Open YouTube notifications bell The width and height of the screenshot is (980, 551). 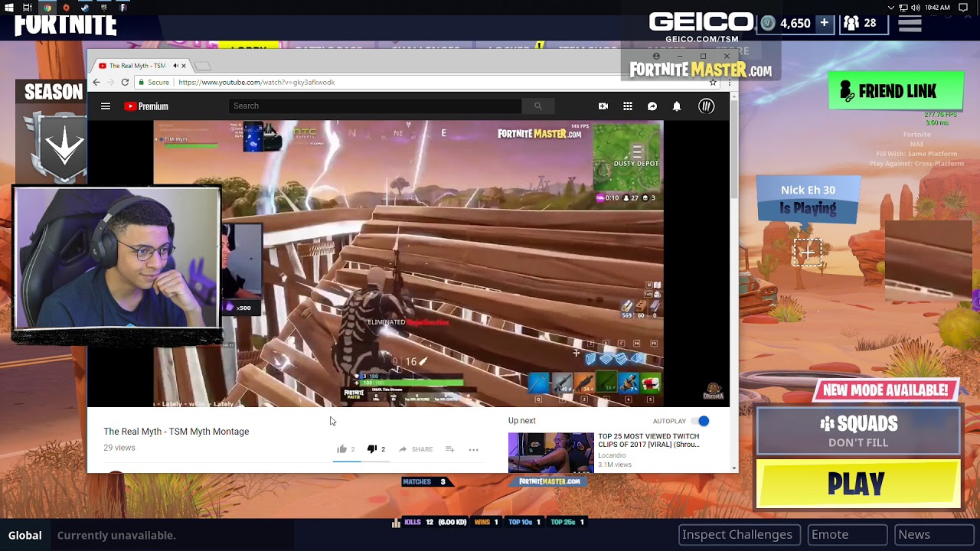pyautogui.click(x=677, y=106)
